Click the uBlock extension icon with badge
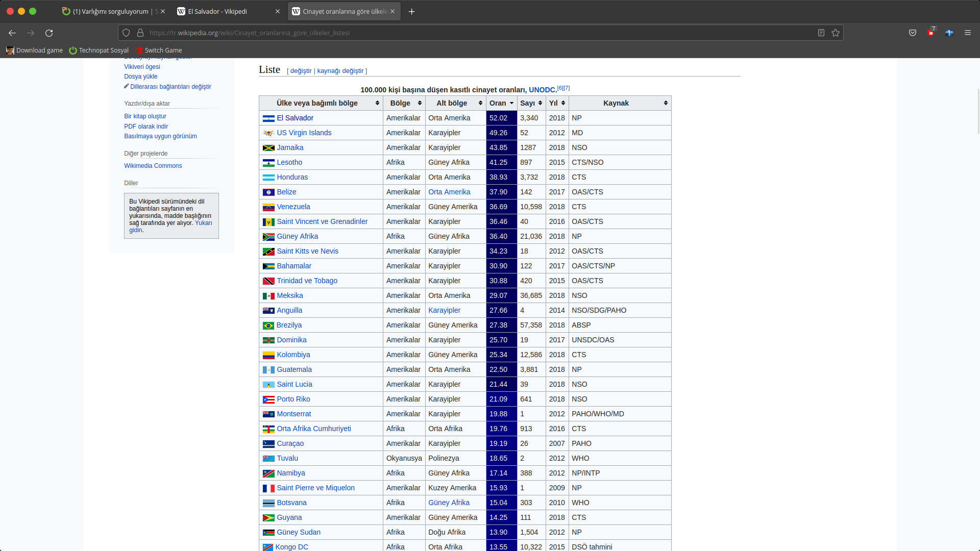This screenshot has width=980, height=551. (931, 33)
